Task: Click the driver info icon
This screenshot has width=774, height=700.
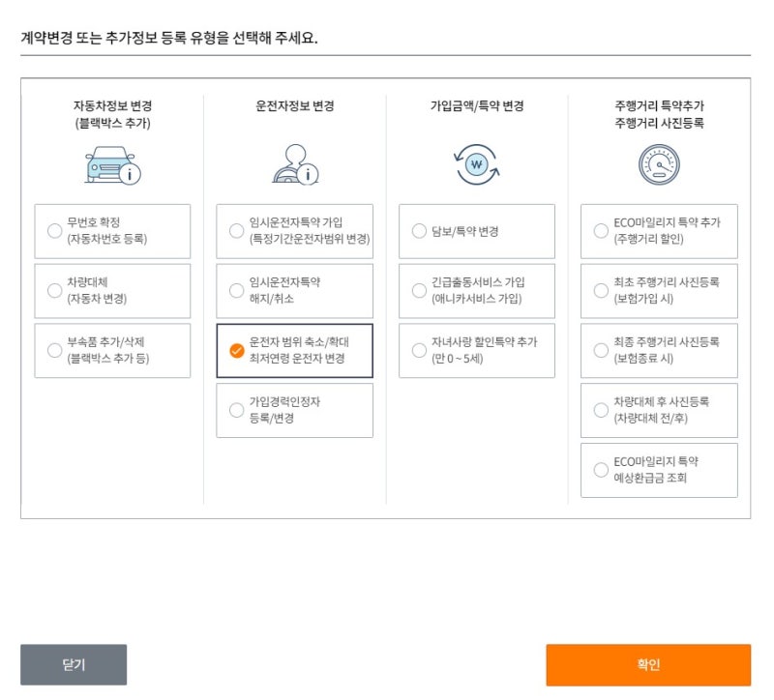Action: [x=295, y=164]
